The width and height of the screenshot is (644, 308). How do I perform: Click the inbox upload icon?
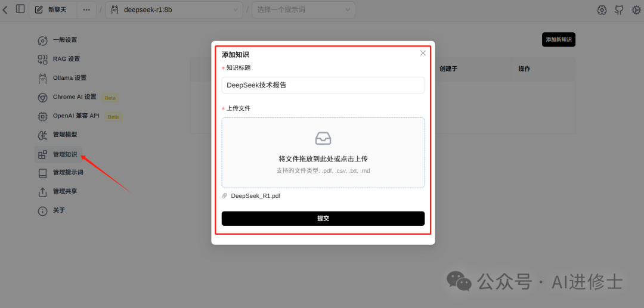coord(323,138)
